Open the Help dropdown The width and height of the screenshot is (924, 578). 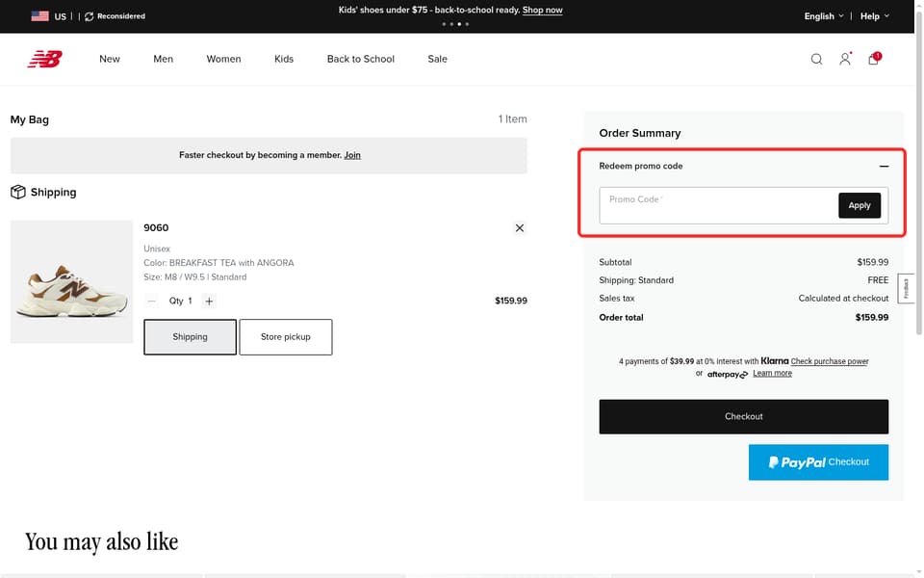(874, 16)
